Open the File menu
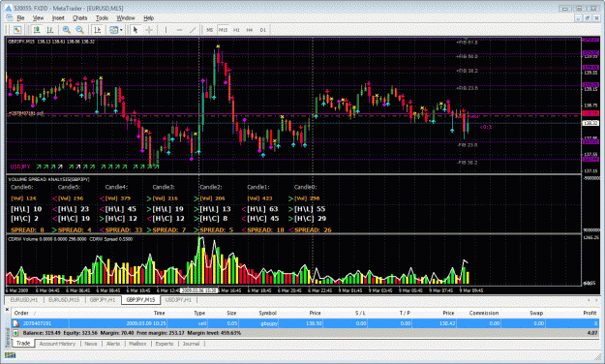This screenshot has width=605, height=364. click(20, 17)
